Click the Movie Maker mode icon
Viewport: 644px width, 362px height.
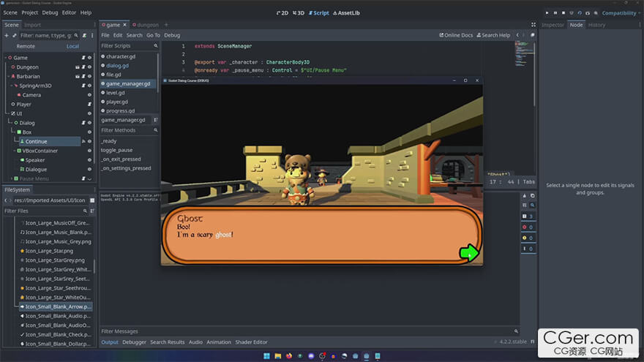tap(596, 13)
